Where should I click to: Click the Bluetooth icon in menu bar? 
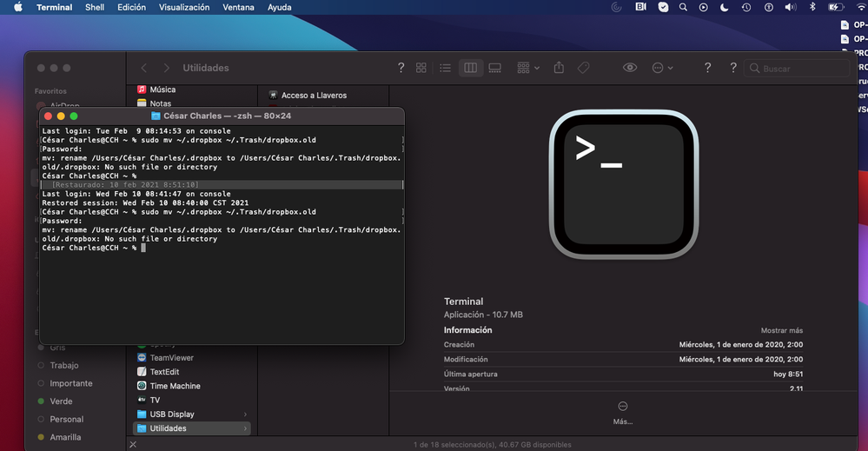[x=813, y=7]
